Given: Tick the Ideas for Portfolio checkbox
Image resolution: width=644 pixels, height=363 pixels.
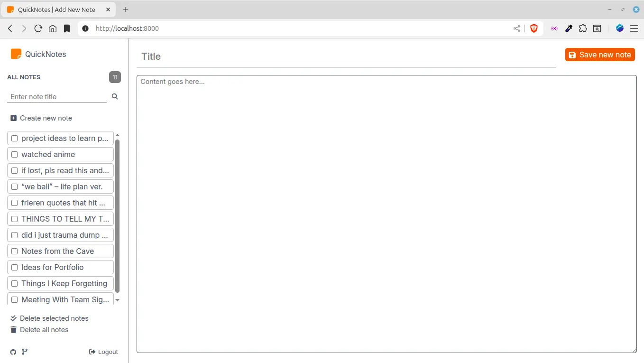Looking at the screenshot, I should pos(14,267).
